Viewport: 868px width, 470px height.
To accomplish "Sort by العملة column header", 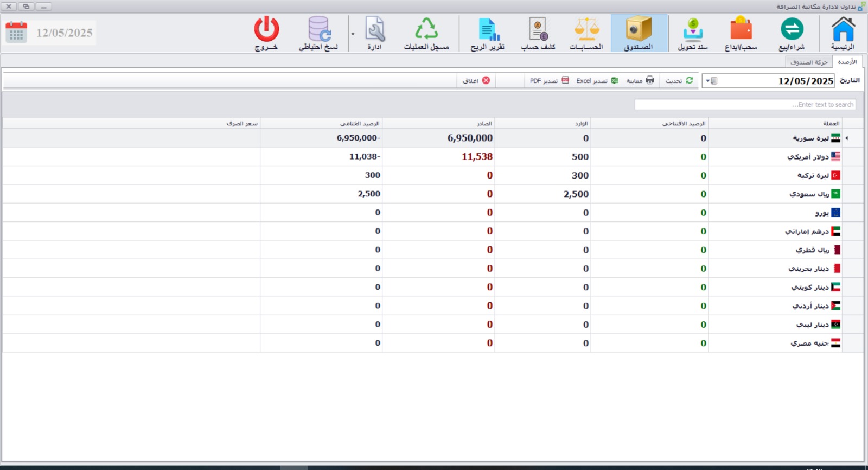I will pos(775,123).
